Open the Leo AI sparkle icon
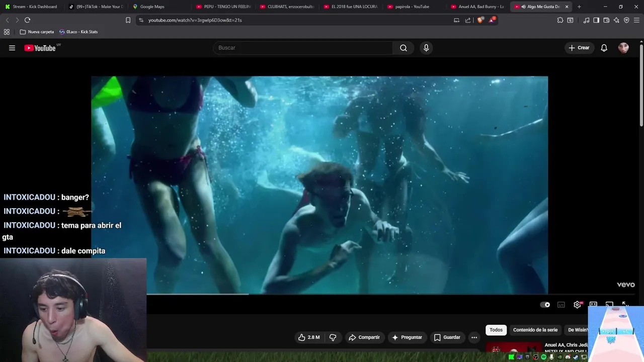 (616, 20)
